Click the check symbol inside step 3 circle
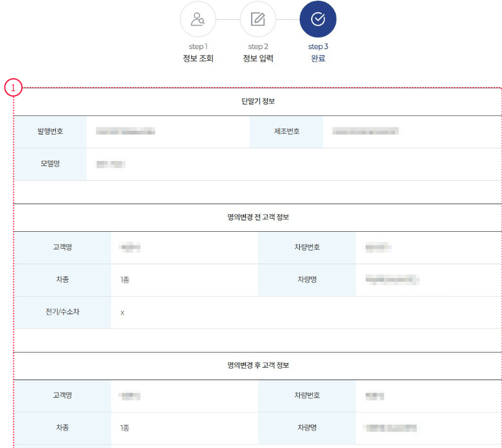This screenshot has height=448, width=502. (x=318, y=18)
